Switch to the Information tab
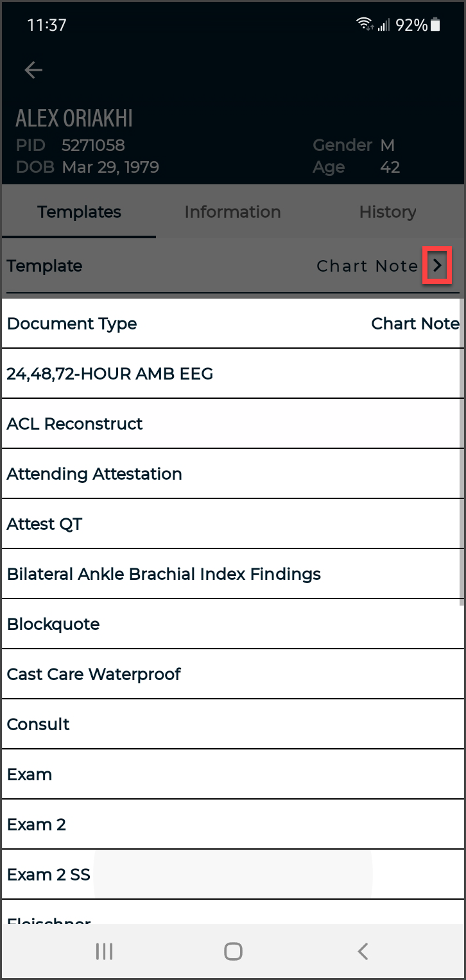 pyautogui.click(x=232, y=212)
